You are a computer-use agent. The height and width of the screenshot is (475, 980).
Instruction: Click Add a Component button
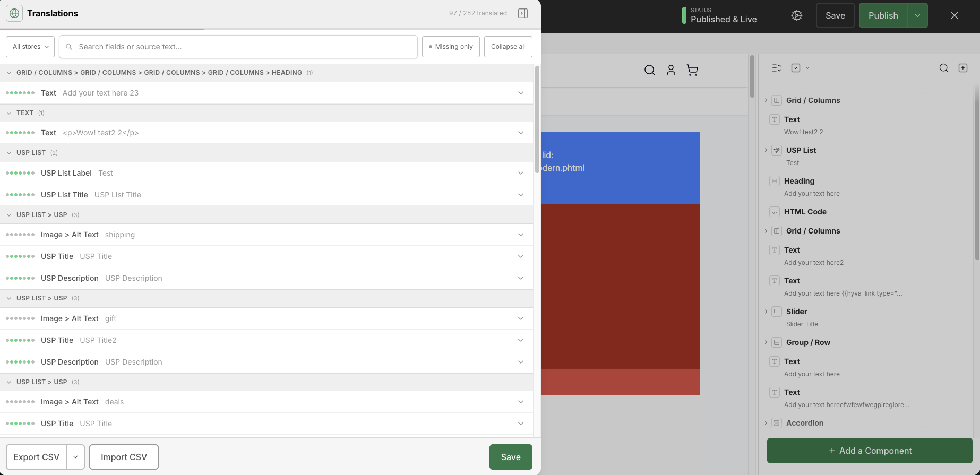coord(870,451)
